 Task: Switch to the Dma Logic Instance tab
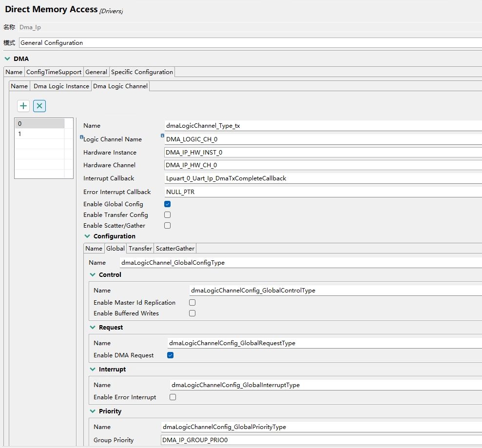(x=61, y=86)
